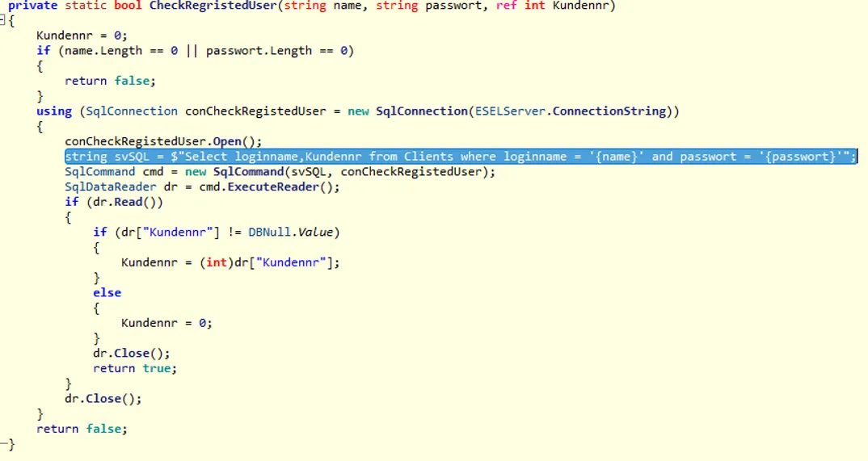Click the 'return true;' statement
Viewport: 868px width, 461px height.
[x=134, y=368]
